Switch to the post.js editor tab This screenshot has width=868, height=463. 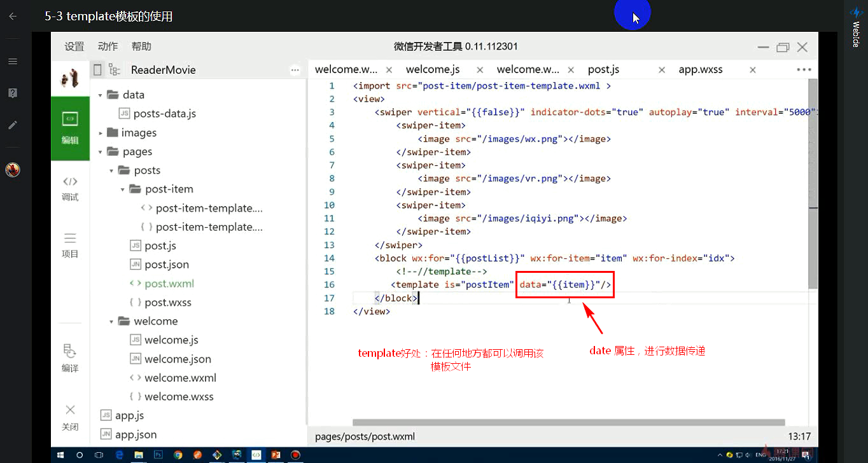[x=603, y=69]
